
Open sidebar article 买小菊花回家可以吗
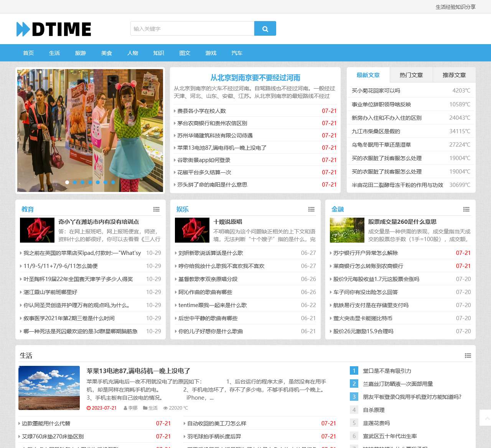(376, 91)
